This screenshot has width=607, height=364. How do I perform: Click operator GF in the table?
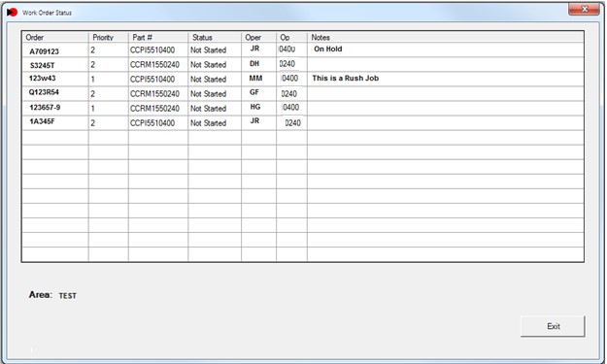pos(254,92)
